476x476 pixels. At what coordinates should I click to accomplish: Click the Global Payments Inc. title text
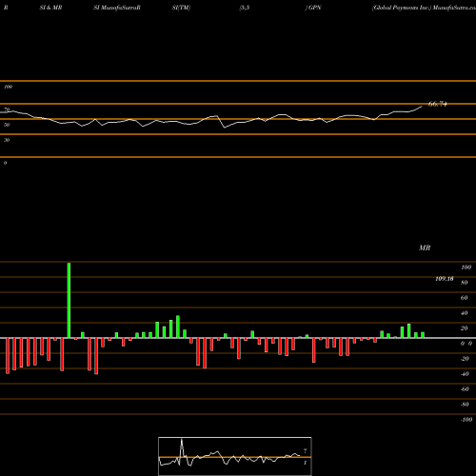click(402, 8)
